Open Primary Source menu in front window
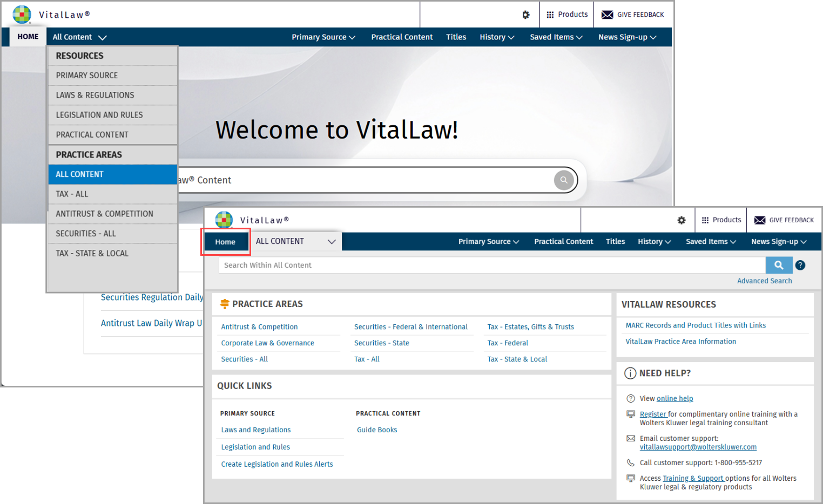 (x=489, y=242)
